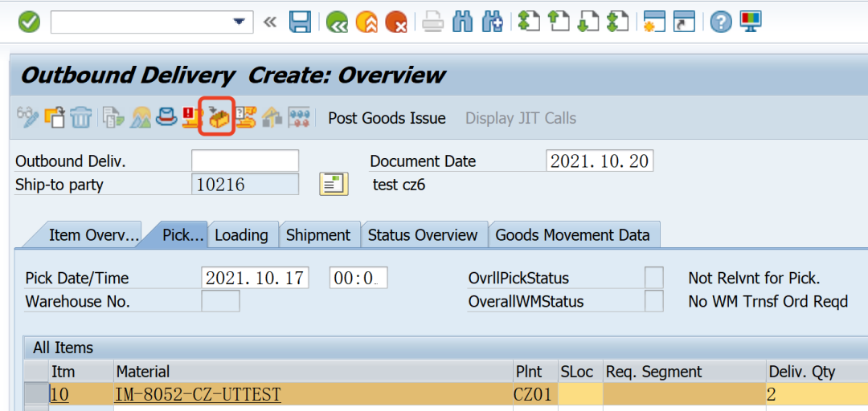
Task: Click the house-with-arrow icon in application toolbar
Action: click(x=272, y=117)
